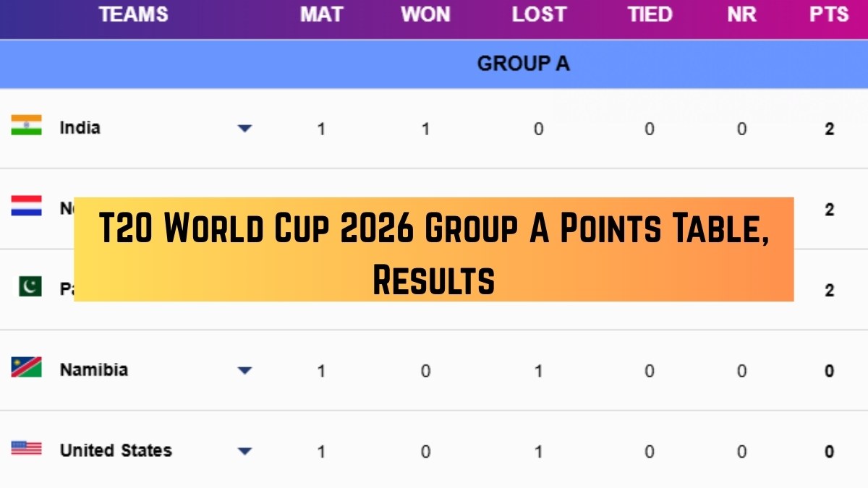Click the GROUP A header bar
Screen dimensions: 868x488
coord(522,64)
